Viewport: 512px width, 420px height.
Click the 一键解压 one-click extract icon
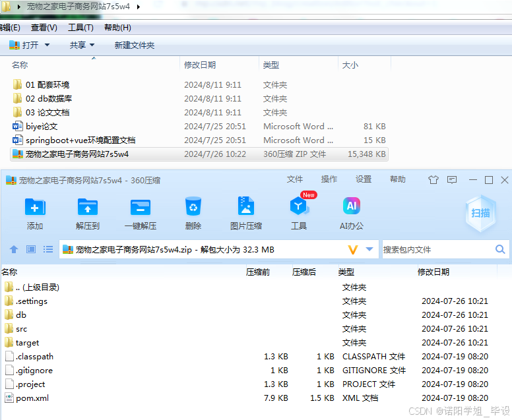141,207
